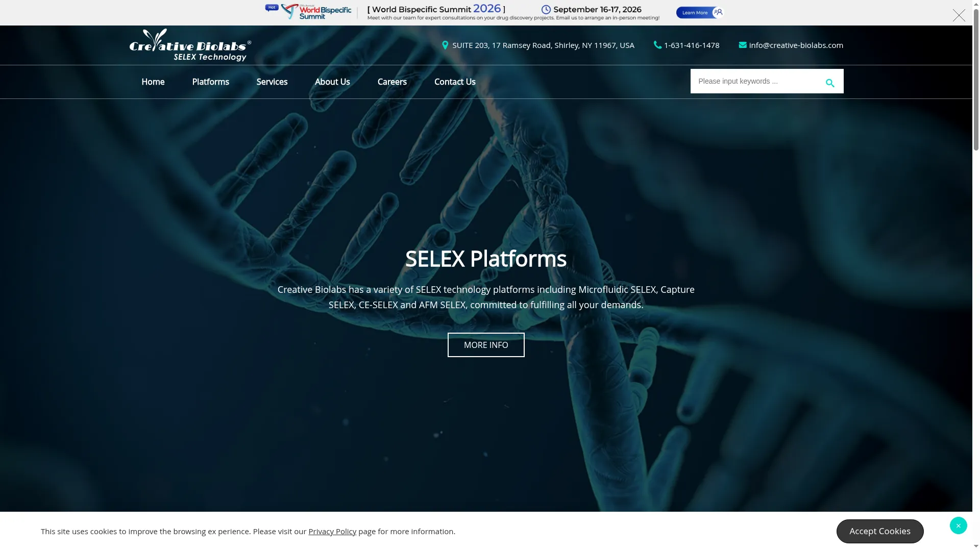The width and height of the screenshot is (980, 551).
Task: Click the SELEX Platforms heading
Action: (486, 259)
